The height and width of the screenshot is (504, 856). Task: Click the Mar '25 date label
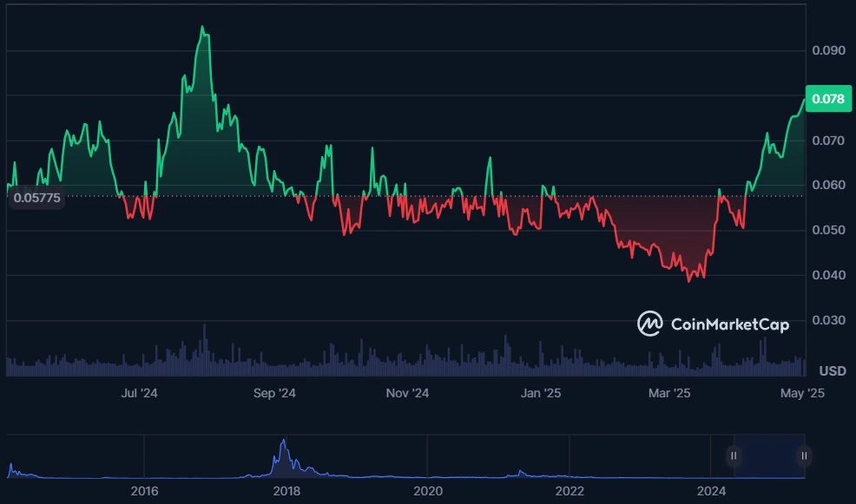click(669, 393)
